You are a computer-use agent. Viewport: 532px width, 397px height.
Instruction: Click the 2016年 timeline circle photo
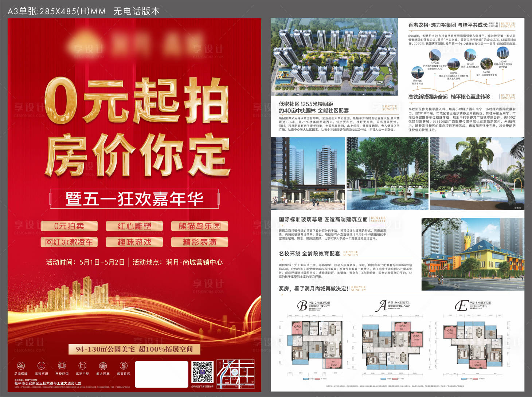click(470, 55)
